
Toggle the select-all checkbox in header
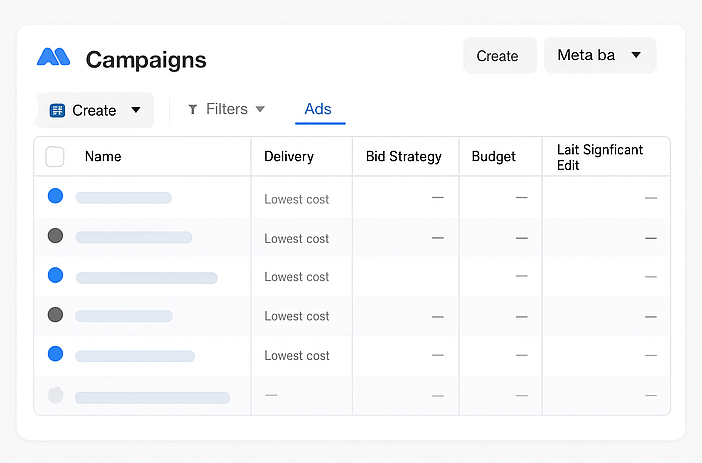[x=55, y=157]
